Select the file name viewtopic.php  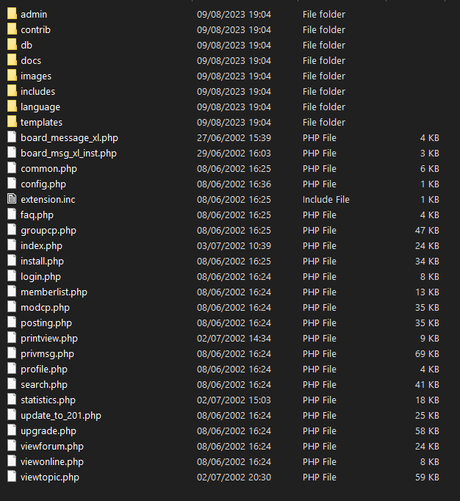tap(50, 477)
